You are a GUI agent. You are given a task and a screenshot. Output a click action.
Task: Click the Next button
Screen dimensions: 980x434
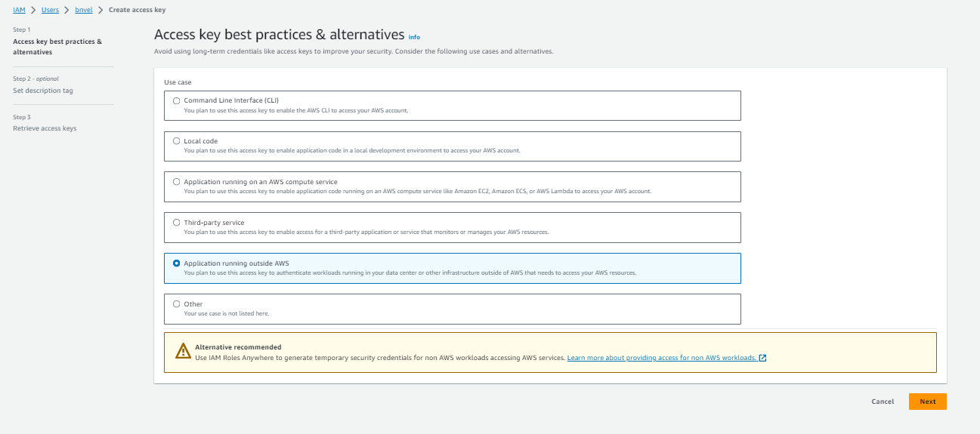(x=927, y=402)
